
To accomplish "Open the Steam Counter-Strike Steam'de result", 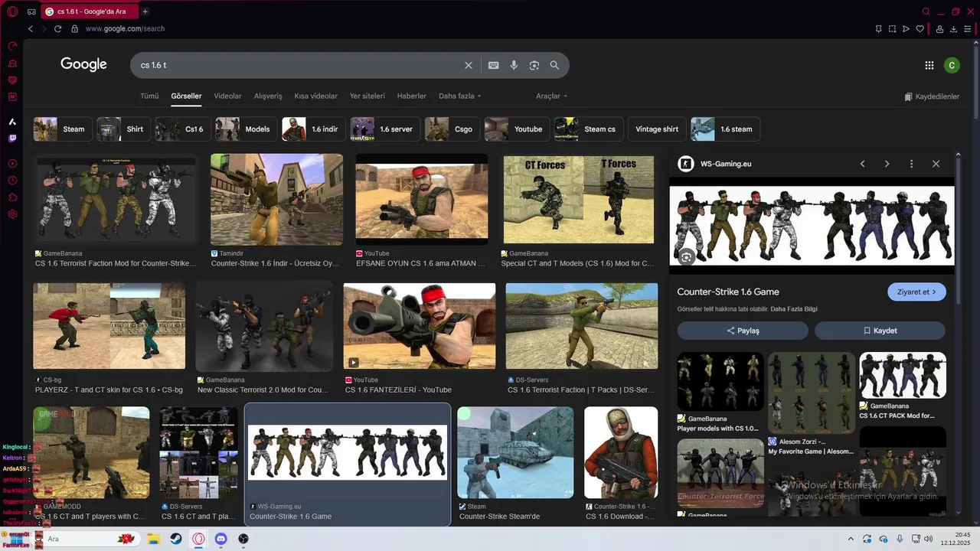I will pos(515,452).
